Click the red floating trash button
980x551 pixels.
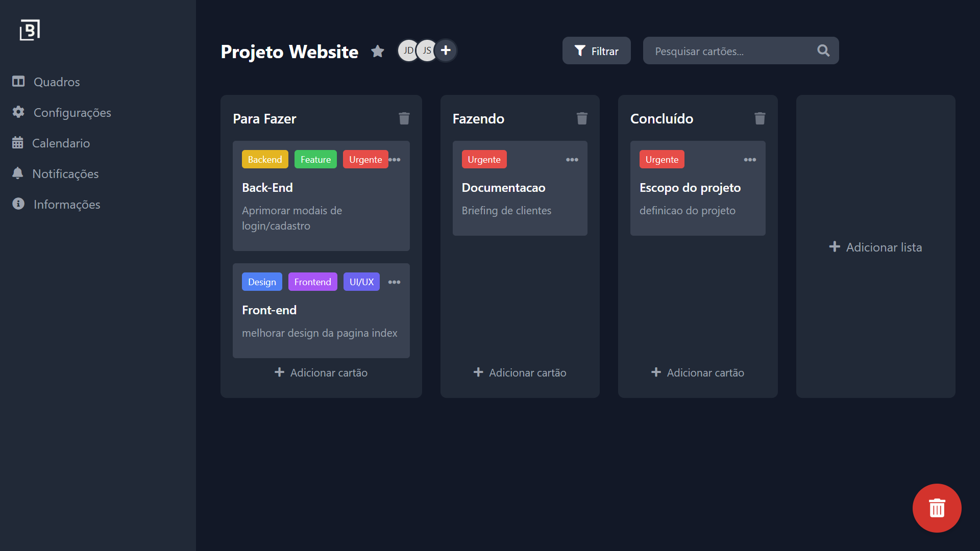pyautogui.click(x=937, y=508)
